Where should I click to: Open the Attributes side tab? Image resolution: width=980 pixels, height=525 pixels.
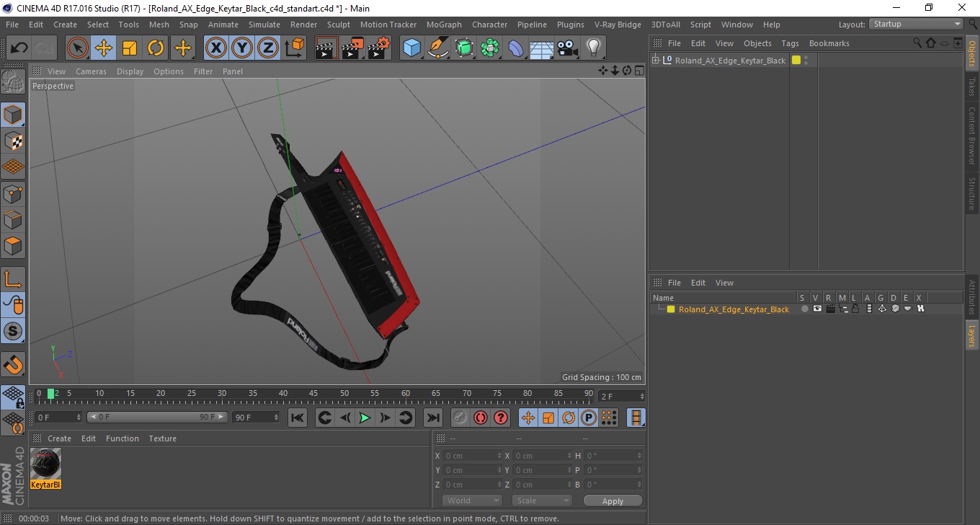(971, 297)
